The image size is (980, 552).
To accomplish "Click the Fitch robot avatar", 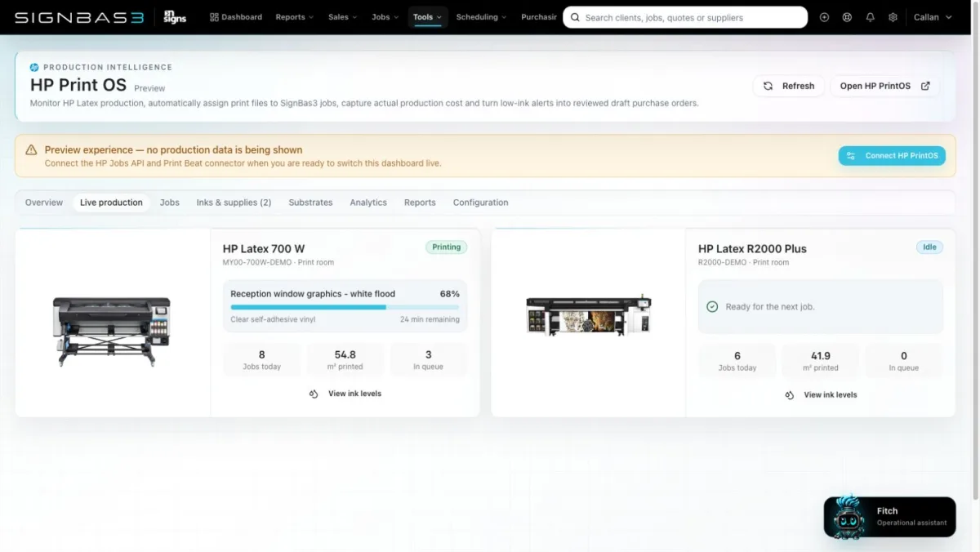I will 849,517.
